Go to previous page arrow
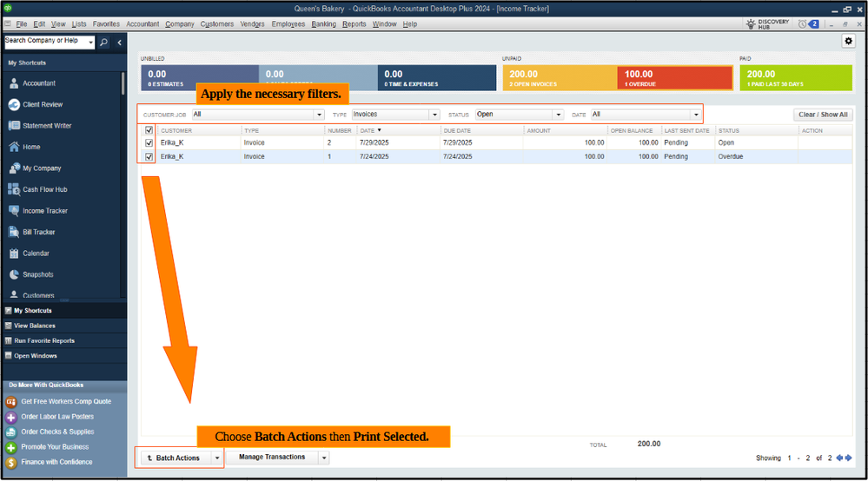868x481 pixels. (839, 458)
